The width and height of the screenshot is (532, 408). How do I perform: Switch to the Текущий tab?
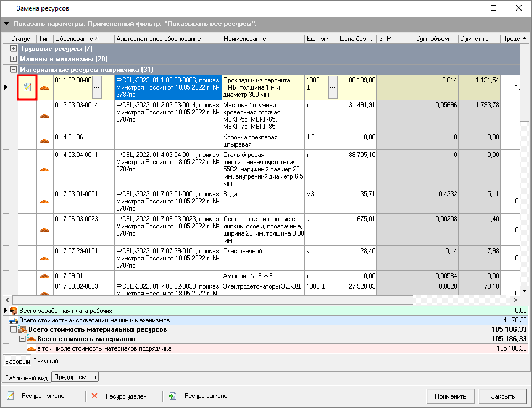point(45,361)
